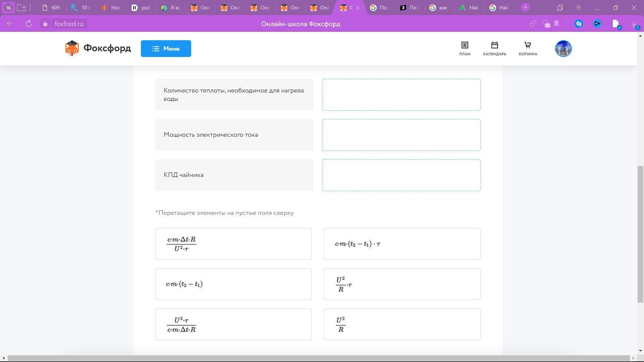Click the vertical page scrollbar thumb
The height and width of the screenshot is (362, 644).
640,235
